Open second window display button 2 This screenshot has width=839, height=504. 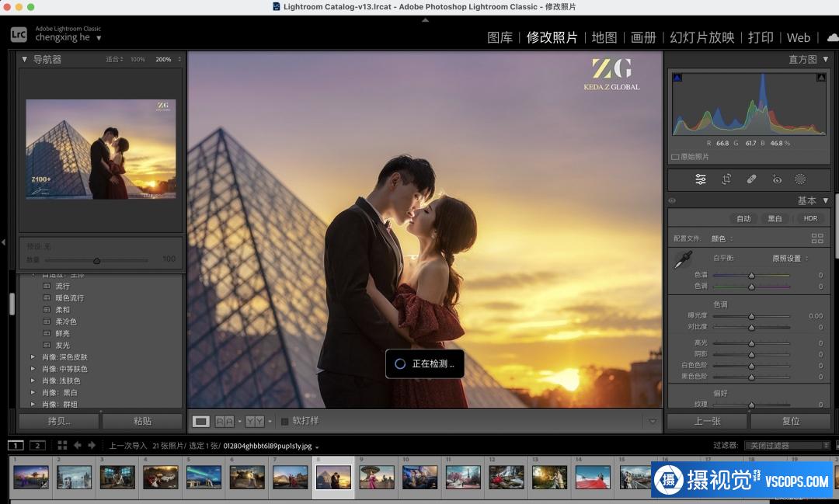coord(37,445)
